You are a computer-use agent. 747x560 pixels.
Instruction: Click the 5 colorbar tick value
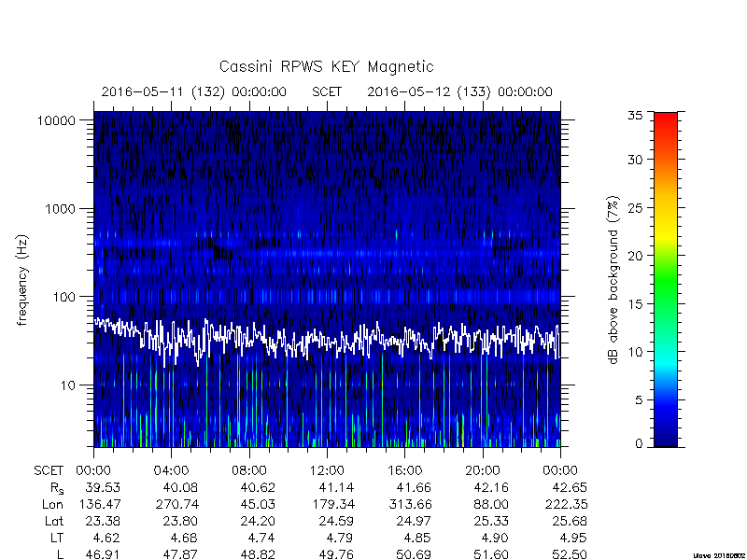point(639,400)
